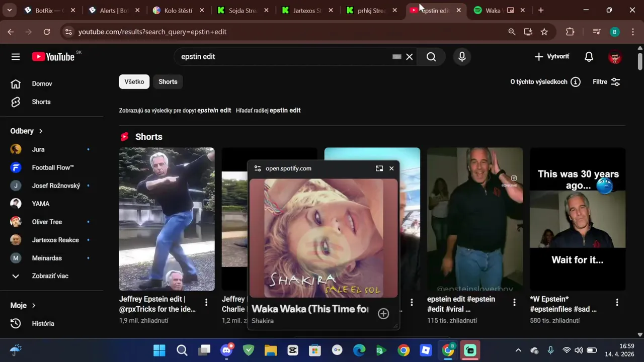644x362 pixels.
Task: Click Vytvoriť create button
Action: point(552,56)
